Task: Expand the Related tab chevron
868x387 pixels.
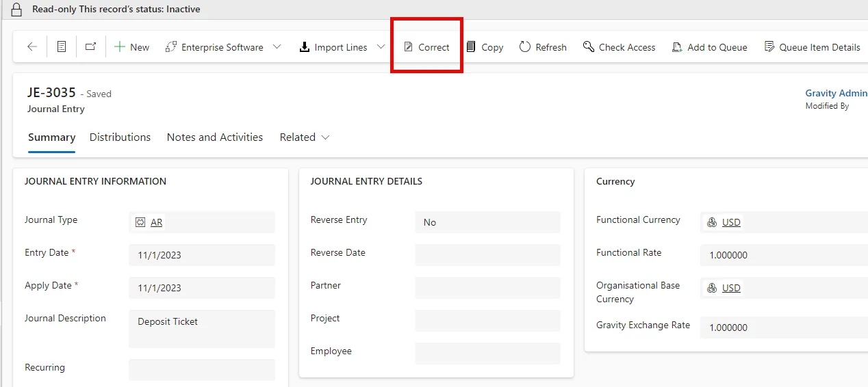Action: 326,137
